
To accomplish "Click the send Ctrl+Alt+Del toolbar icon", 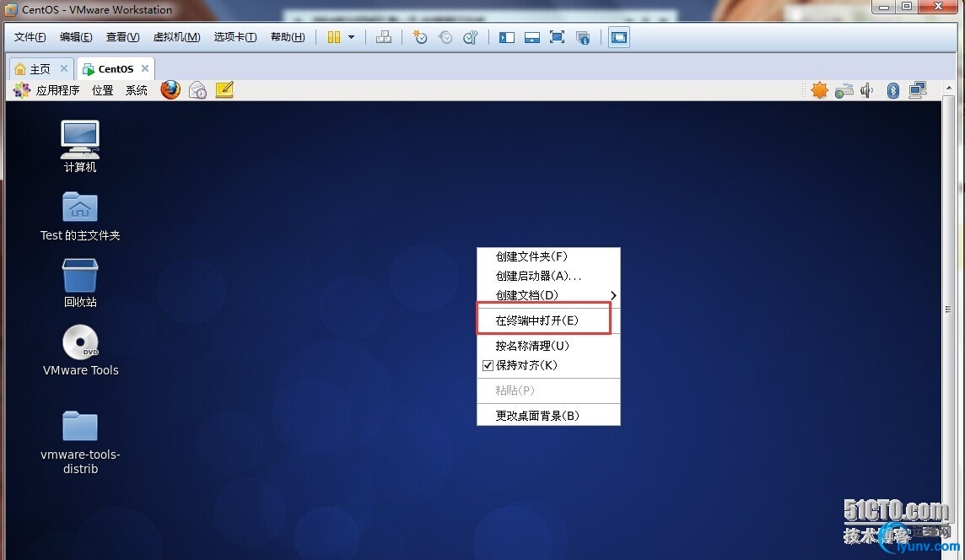I will [x=384, y=38].
